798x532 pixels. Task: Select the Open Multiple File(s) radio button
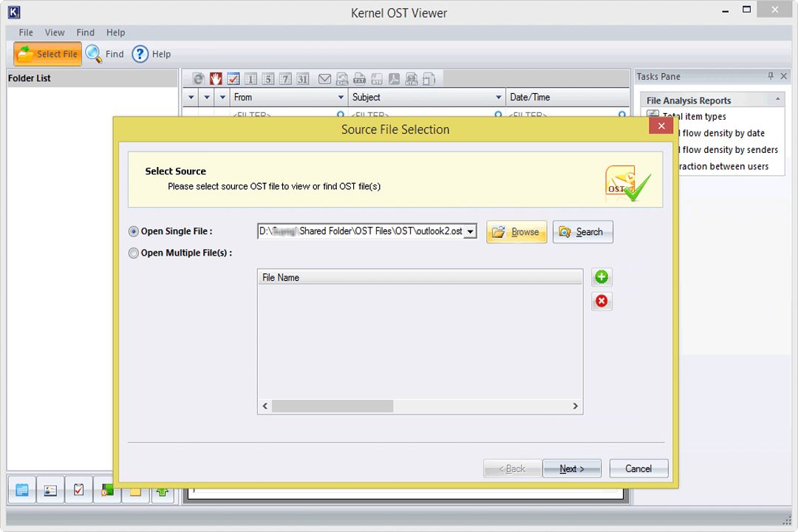pos(133,253)
